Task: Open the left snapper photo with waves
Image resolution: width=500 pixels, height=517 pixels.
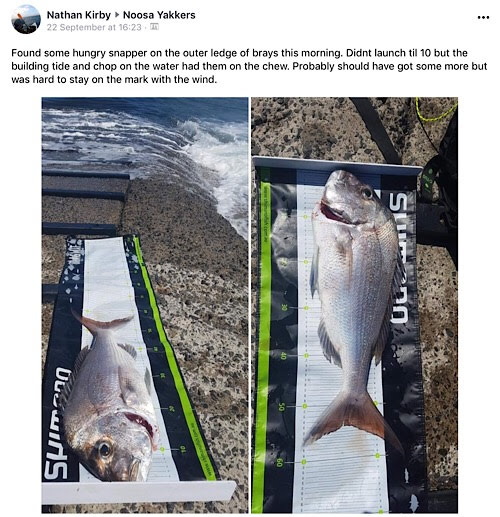Action: pos(145,305)
